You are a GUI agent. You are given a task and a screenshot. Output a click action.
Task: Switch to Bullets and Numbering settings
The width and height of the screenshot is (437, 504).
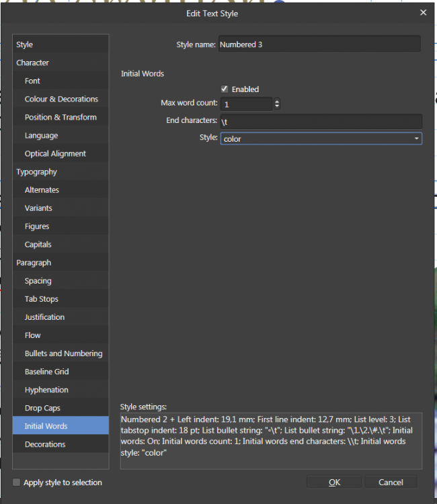(x=63, y=353)
